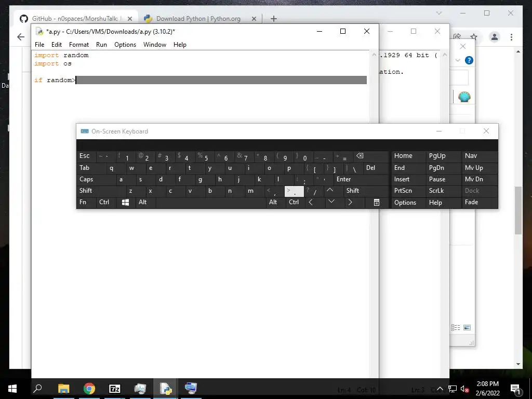The image size is (532, 399).
Task: Open notification center in taskbar
Action: (516, 389)
